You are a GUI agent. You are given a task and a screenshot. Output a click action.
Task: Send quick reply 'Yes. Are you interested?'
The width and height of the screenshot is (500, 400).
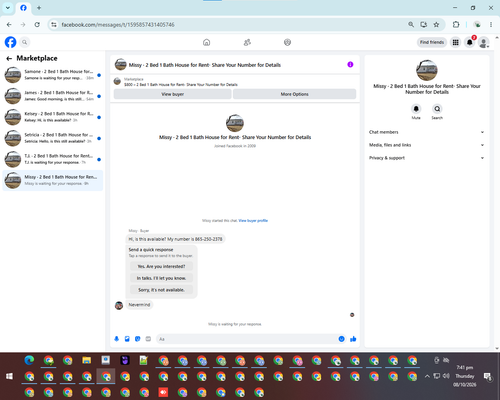click(161, 266)
